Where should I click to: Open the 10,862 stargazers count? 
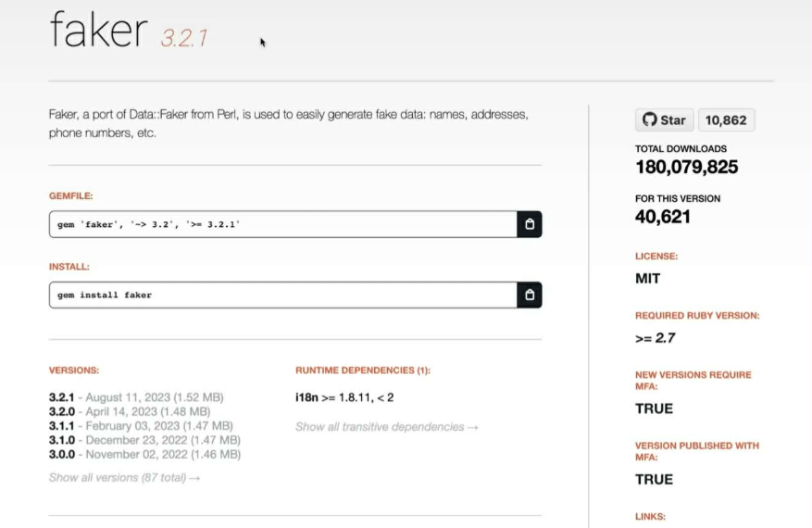pyautogui.click(x=726, y=119)
